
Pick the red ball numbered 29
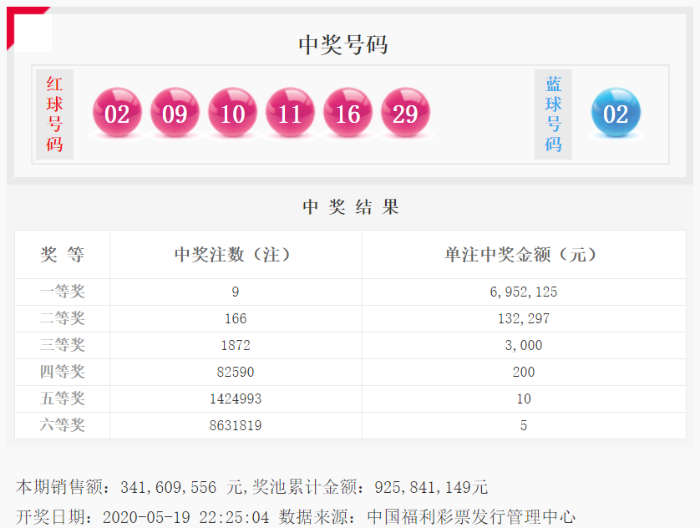coord(405,114)
